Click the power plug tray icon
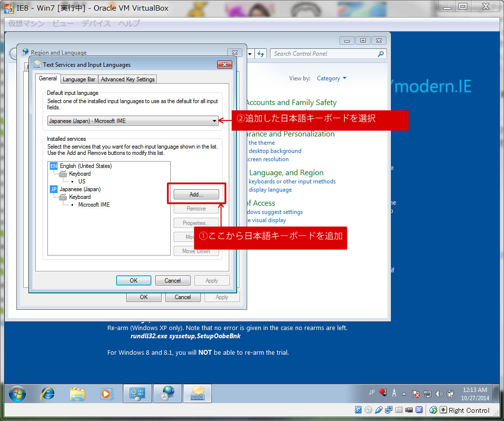Image resolution: width=504 pixels, height=421 pixels. tap(450, 394)
